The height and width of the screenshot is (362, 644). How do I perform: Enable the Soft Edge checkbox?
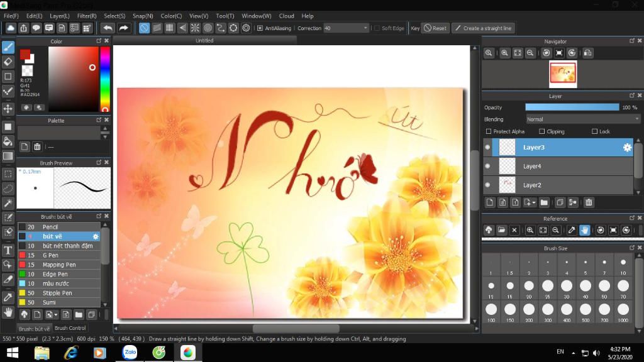click(x=377, y=28)
